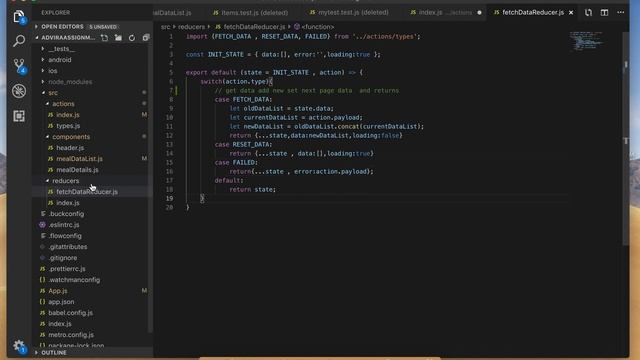Open App.js in the file tree
The width and height of the screenshot is (640, 360).
pyautogui.click(x=58, y=291)
